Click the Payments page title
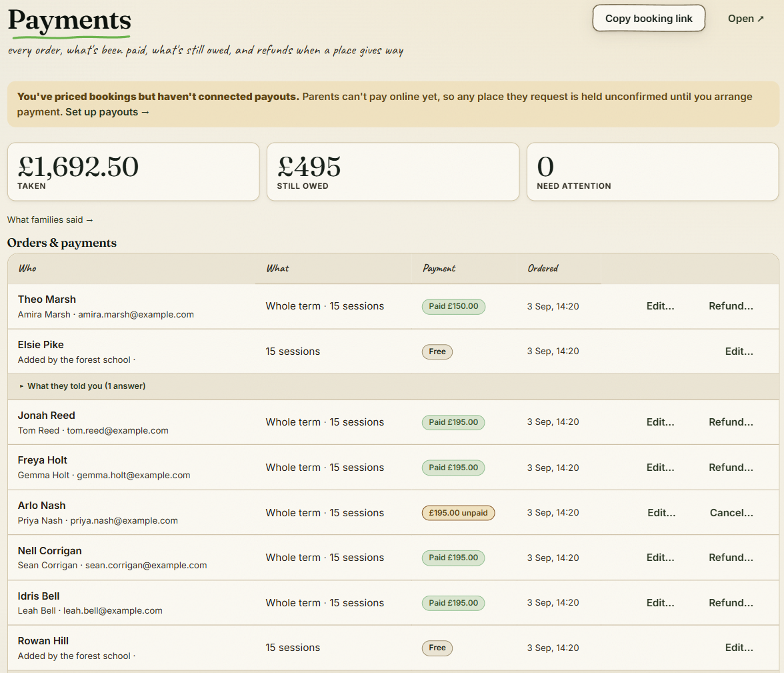 pos(69,21)
